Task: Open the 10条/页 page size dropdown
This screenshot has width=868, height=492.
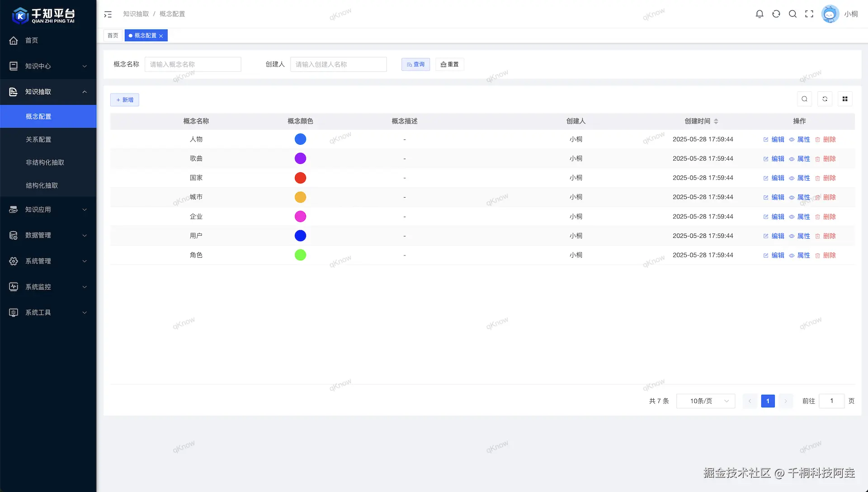Action: tap(705, 401)
